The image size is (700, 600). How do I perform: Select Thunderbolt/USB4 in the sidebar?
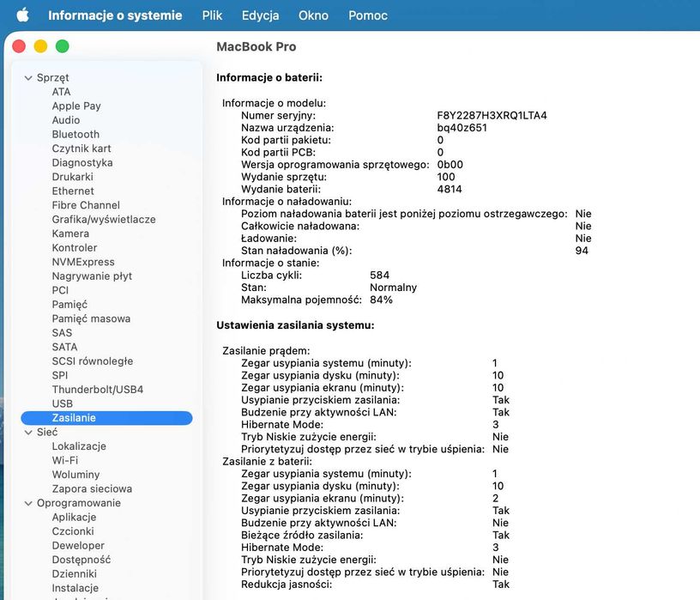coord(97,390)
